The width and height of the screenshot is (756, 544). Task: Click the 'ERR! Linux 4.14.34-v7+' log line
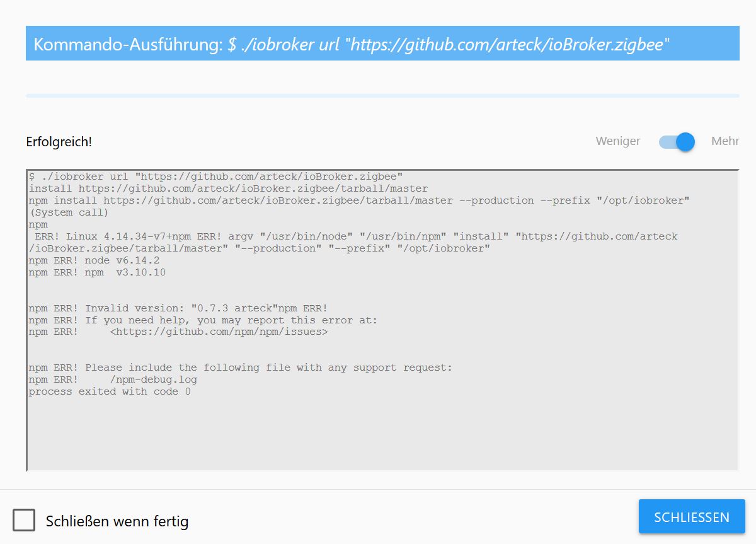pyautogui.click(x=356, y=236)
